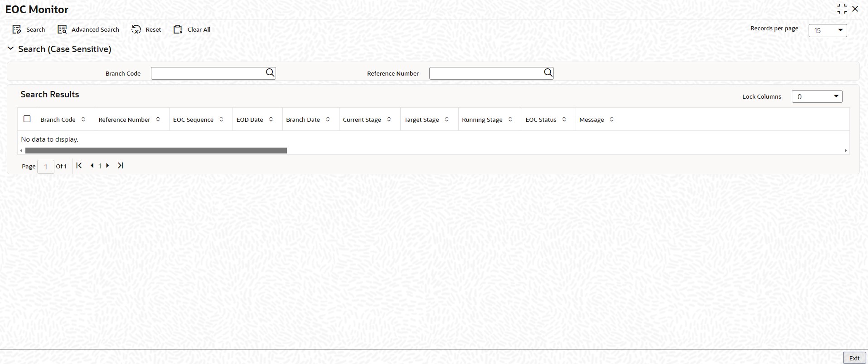This screenshot has height=364, width=868.
Task: Go to next page arrow
Action: pos(107,166)
